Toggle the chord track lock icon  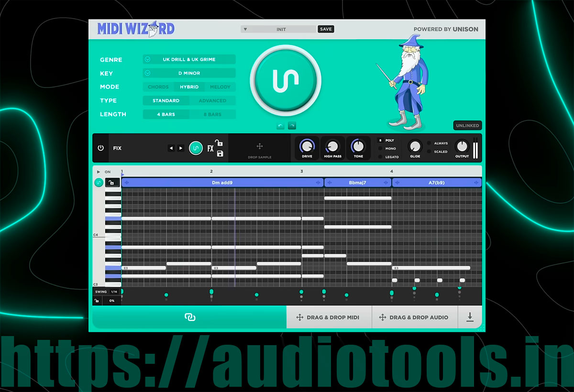(112, 182)
